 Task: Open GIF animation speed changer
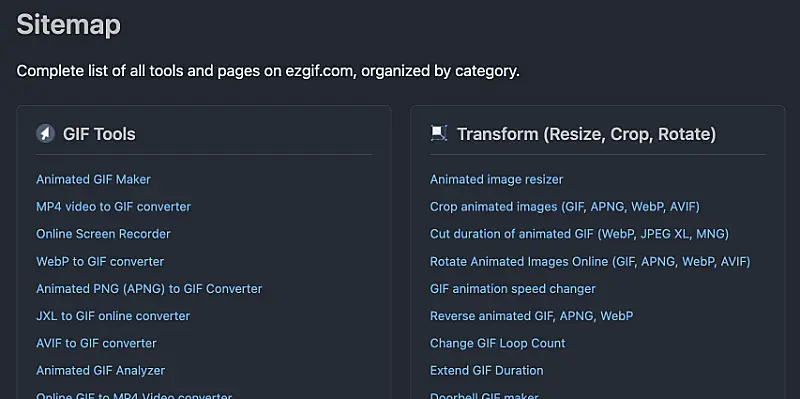tap(513, 289)
